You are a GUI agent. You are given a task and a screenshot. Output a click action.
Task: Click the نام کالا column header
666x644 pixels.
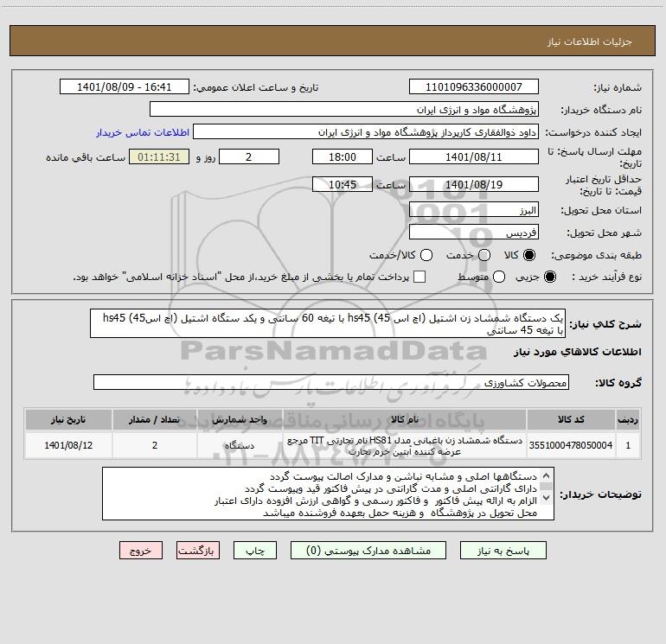[x=405, y=419]
